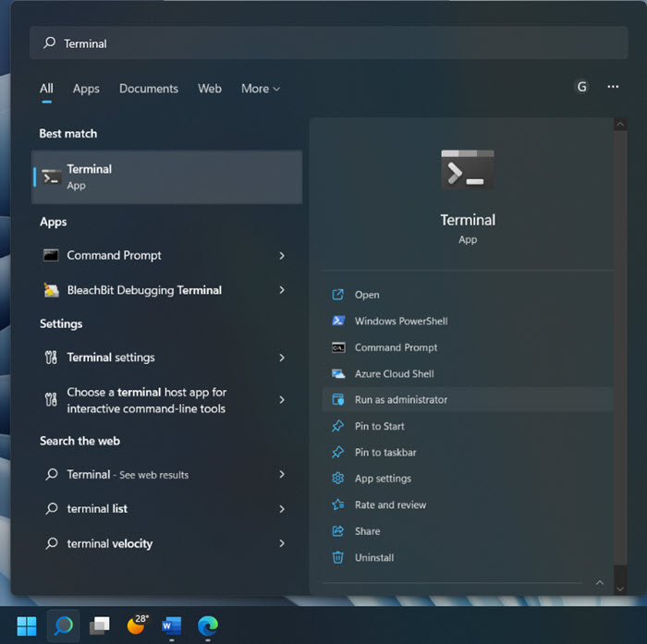Choose Windows PowerShell from the actions list
The image size is (647, 644).
click(x=401, y=322)
